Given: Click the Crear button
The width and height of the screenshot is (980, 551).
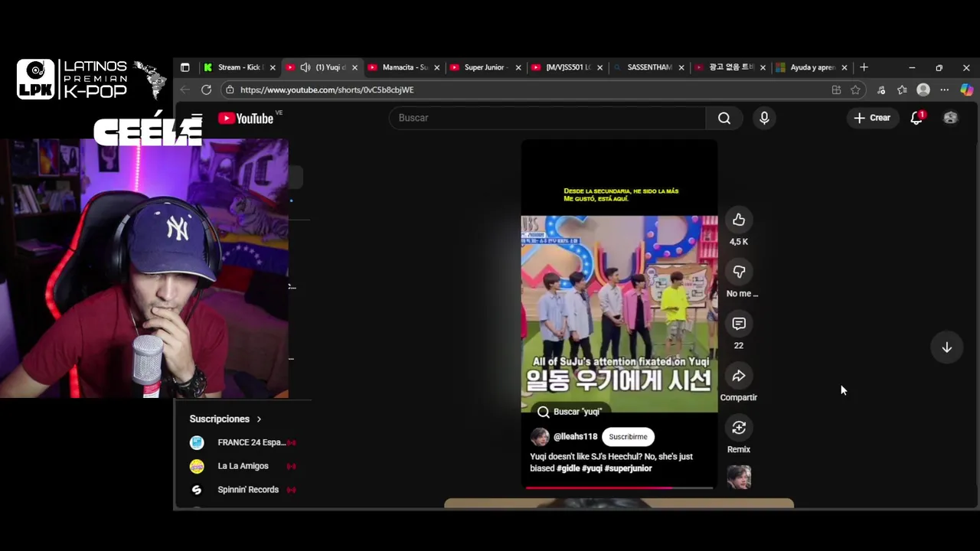Looking at the screenshot, I should pos(871,118).
